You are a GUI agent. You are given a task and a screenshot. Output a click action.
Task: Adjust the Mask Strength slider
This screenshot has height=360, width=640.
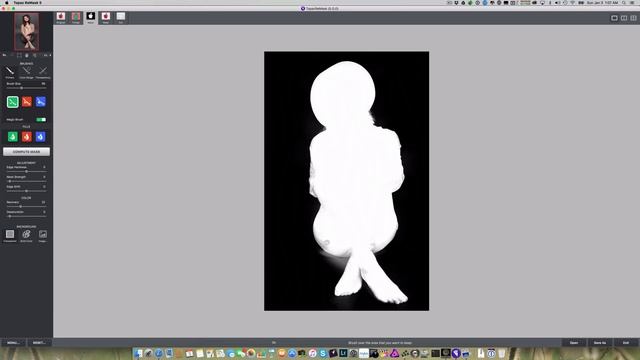pos(26,181)
